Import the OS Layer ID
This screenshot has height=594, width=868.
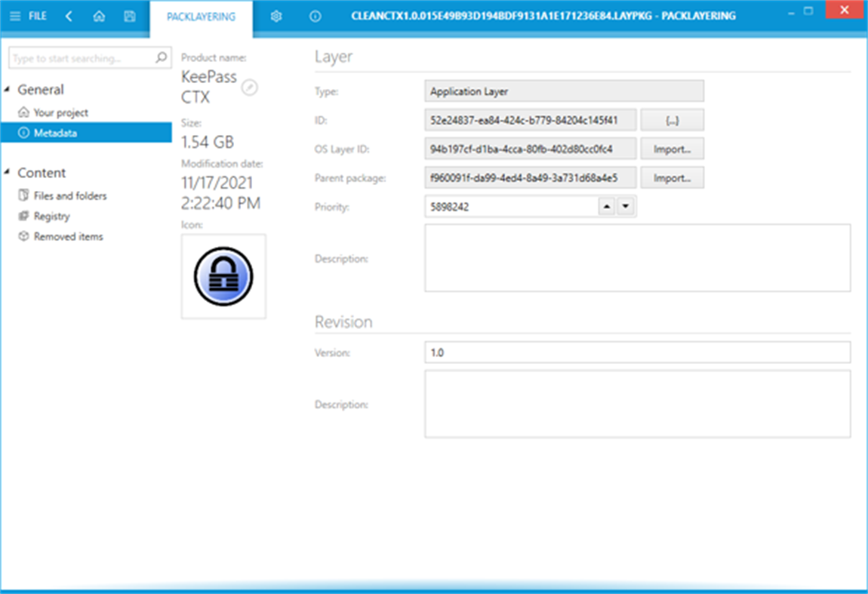click(x=672, y=149)
